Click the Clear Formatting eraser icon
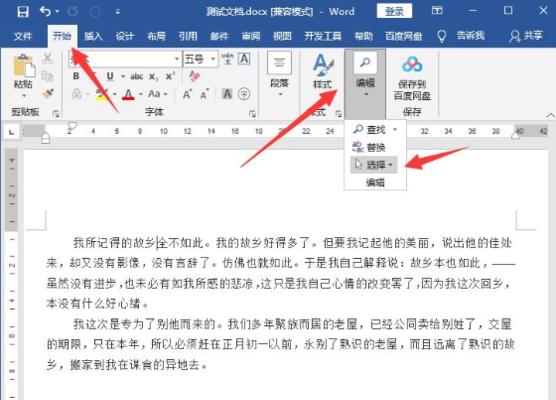The height and width of the screenshot is (400, 556). click(x=194, y=76)
